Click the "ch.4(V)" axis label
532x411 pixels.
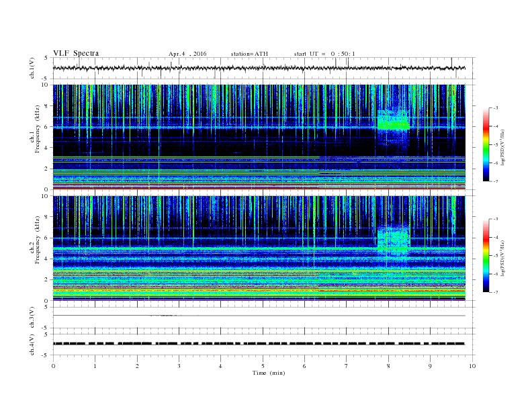click(x=32, y=345)
